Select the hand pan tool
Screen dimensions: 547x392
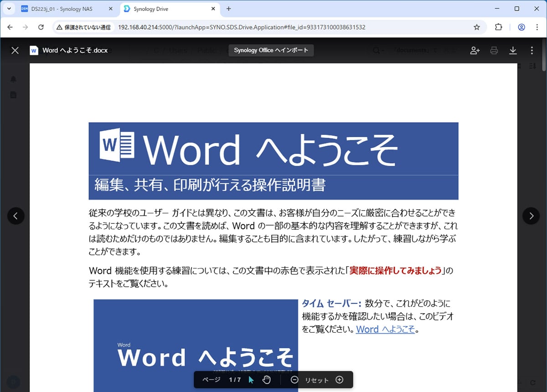pyautogui.click(x=267, y=380)
